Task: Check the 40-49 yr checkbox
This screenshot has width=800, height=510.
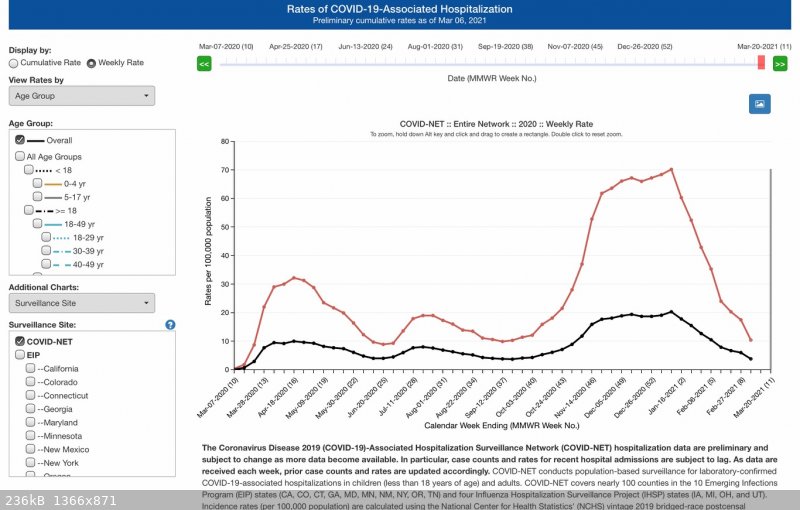Action: point(46,264)
